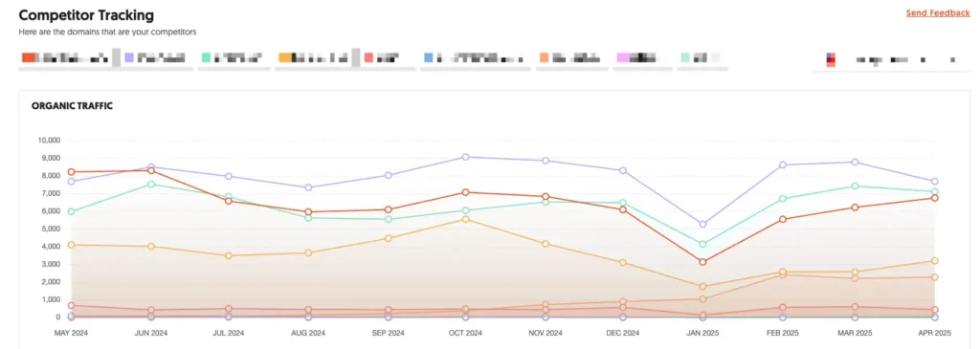The height and width of the screenshot is (349, 980).
Task: Toggle the coral pink-red legend swatch
Action: coord(368,57)
